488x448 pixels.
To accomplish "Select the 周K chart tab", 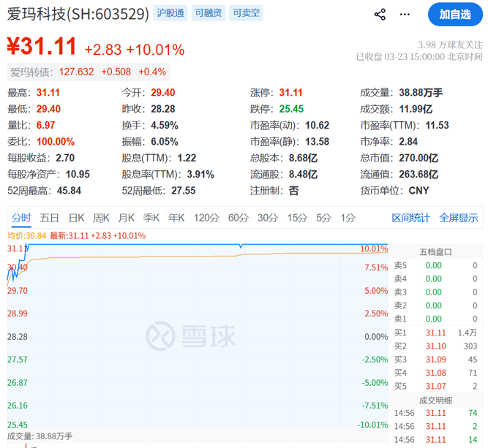I will (x=101, y=218).
